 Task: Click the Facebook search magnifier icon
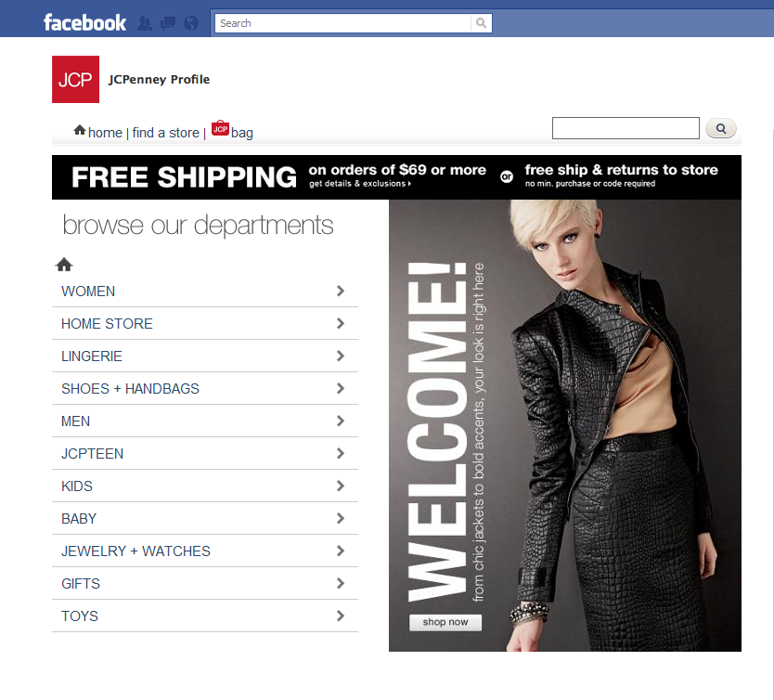pyautogui.click(x=482, y=23)
